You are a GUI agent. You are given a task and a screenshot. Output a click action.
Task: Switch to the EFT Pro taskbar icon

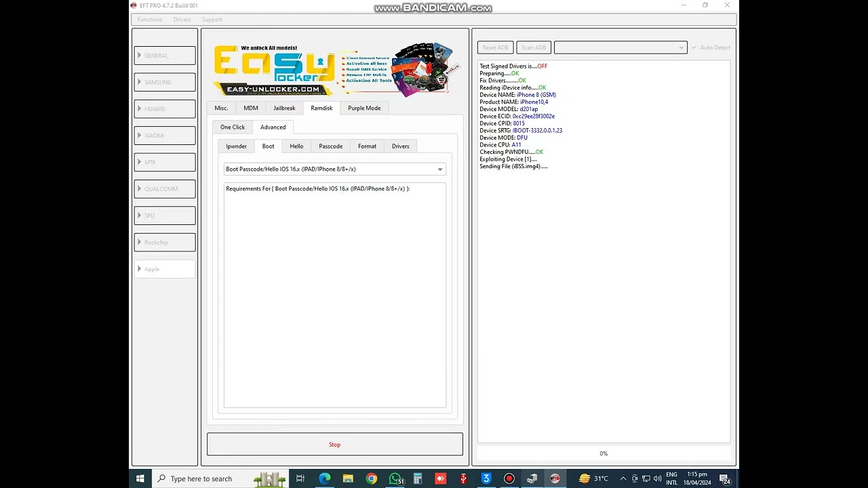point(555,479)
